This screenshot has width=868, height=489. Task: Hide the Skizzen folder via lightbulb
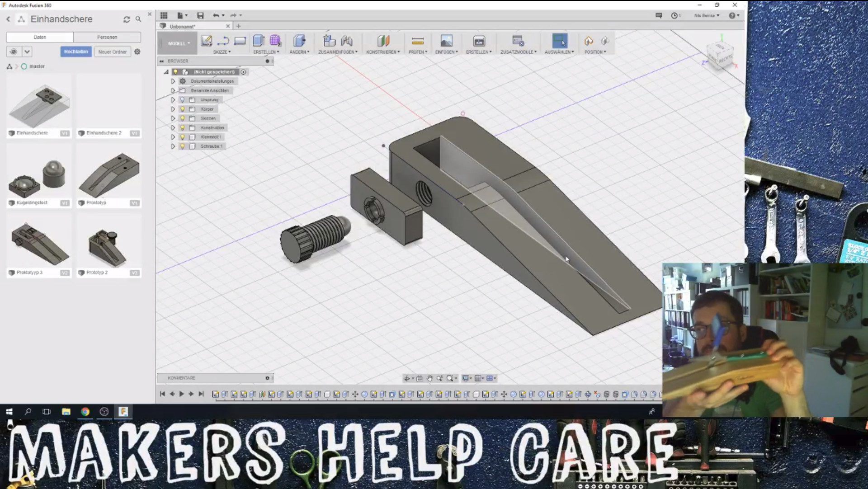(183, 118)
